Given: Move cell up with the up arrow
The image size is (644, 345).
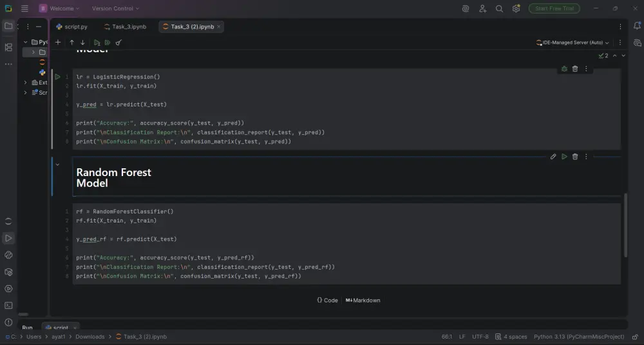Looking at the screenshot, I should (x=72, y=43).
